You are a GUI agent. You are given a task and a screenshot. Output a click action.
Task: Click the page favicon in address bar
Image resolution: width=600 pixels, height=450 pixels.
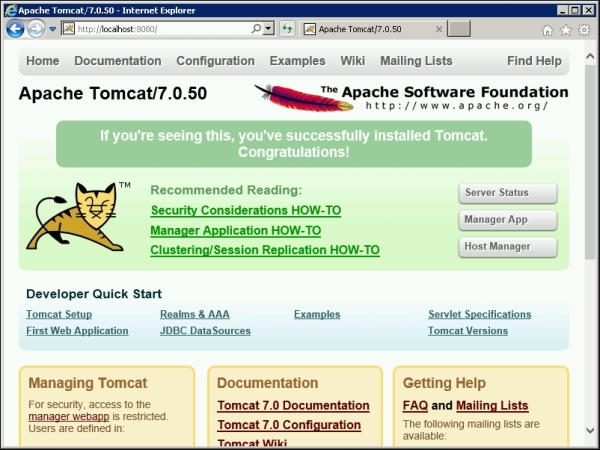coord(68,29)
